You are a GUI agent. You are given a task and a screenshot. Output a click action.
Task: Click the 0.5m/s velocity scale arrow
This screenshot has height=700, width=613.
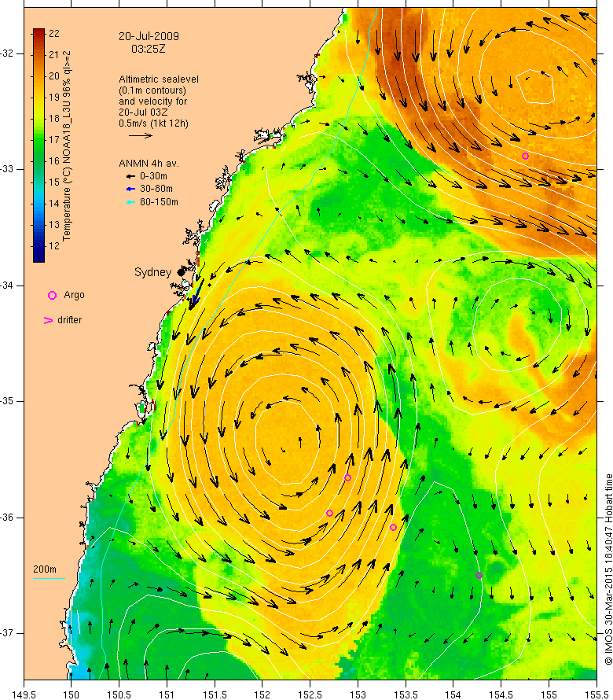(141, 135)
